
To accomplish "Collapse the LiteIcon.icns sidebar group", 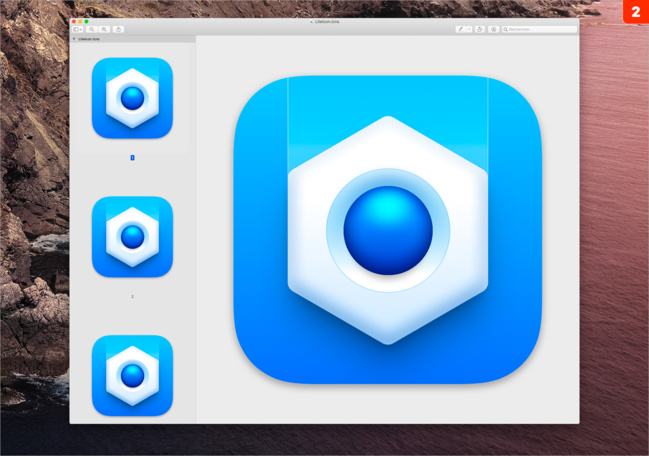I will (74, 39).
